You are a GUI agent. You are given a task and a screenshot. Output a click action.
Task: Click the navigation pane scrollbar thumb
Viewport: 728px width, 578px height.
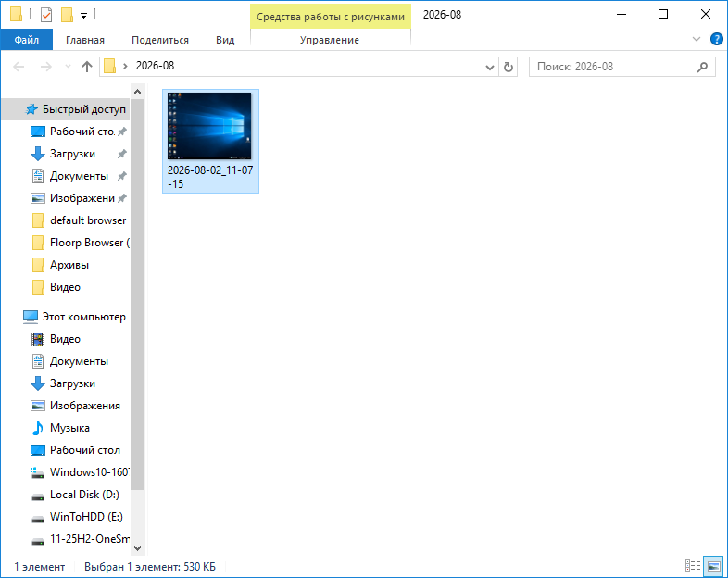[x=137, y=295]
